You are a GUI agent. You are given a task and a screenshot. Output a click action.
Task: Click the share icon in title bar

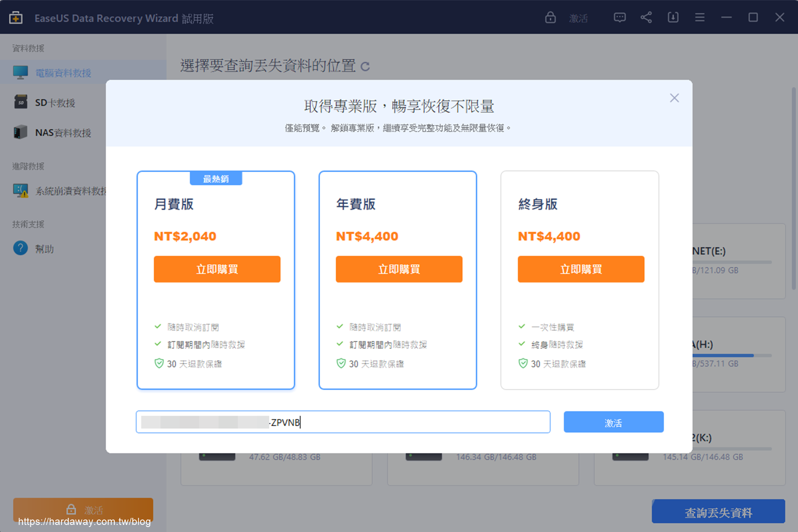(x=646, y=17)
